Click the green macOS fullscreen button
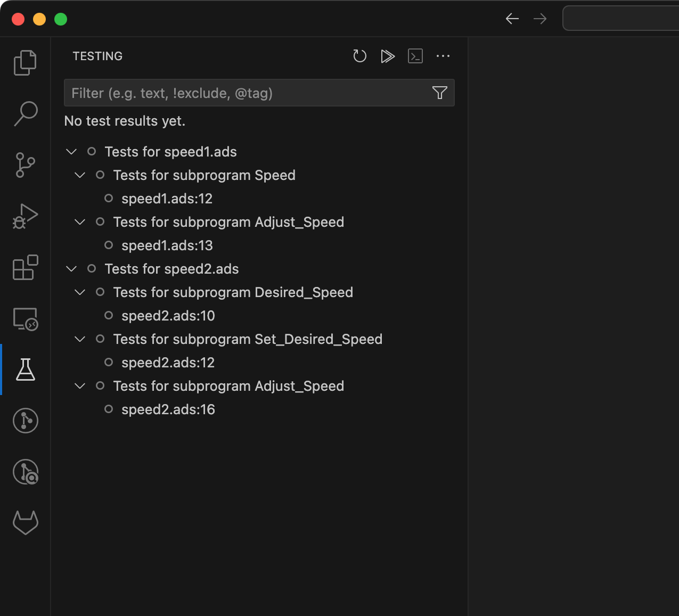This screenshot has height=616, width=679. [61, 19]
